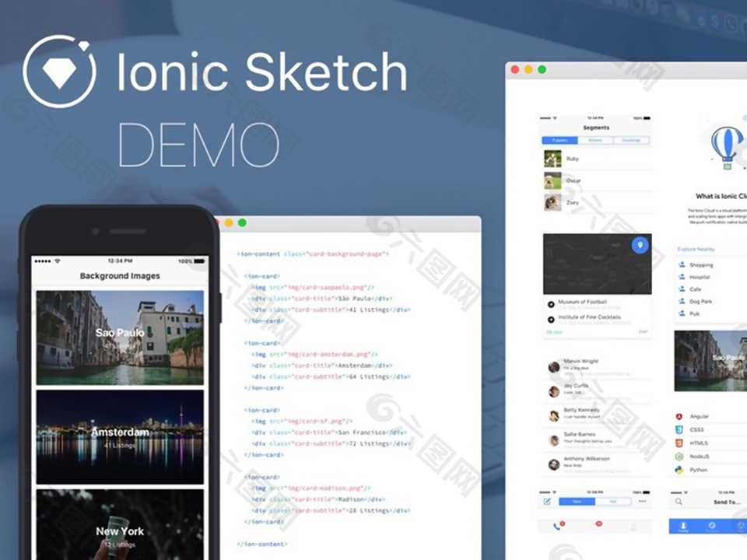Open the three-dot more options menu
Viewport: 747px width, 560px height.
(x=643, y=501)
